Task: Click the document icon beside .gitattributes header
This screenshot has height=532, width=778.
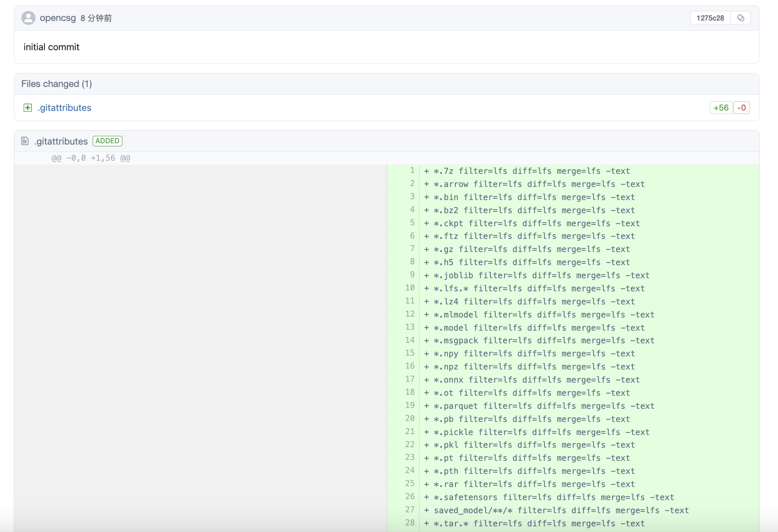Action: point(25,141)
